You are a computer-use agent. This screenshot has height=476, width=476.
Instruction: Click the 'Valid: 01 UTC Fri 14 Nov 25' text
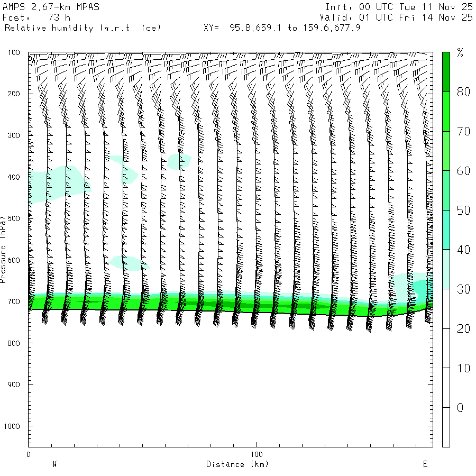[x=396, y=17]
